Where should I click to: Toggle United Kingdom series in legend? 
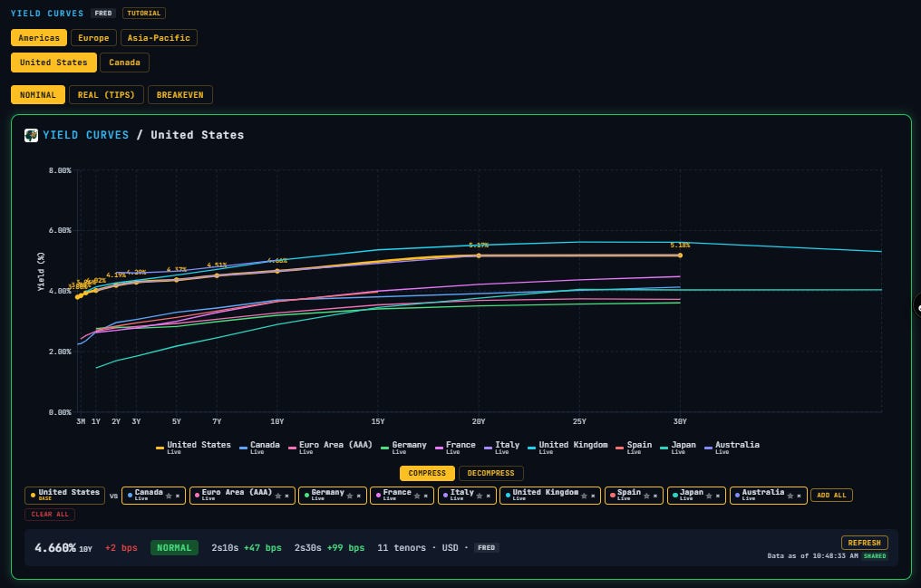567,448
